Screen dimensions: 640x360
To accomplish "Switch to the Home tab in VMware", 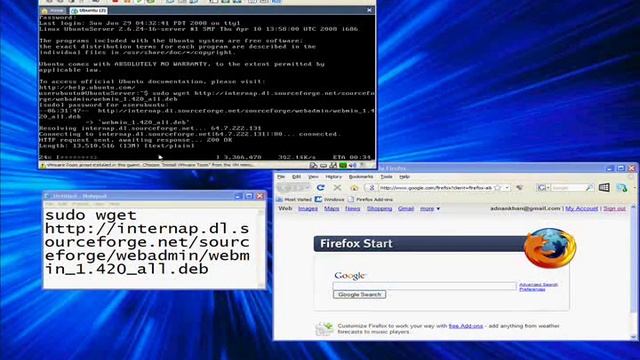I will (53, 11).
